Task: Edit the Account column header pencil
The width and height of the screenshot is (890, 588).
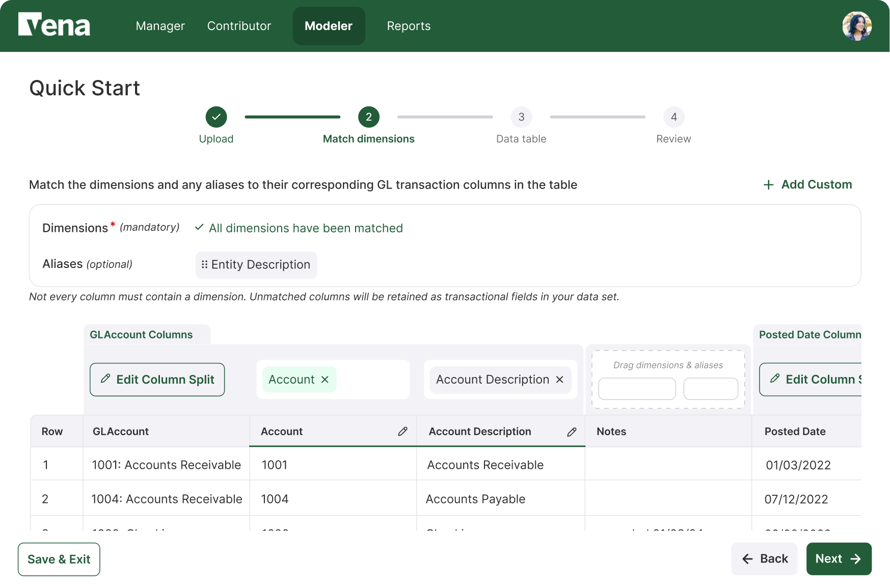Action: (402, 432)
